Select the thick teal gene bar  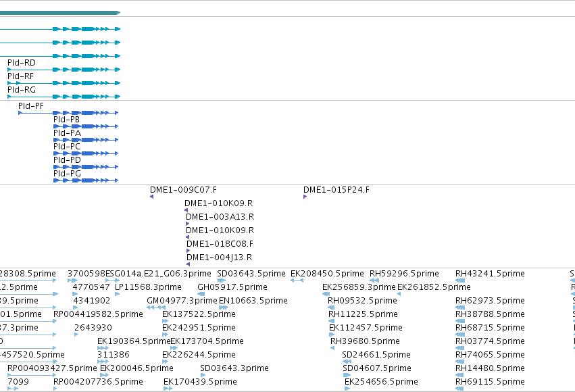tap(60, 13)
